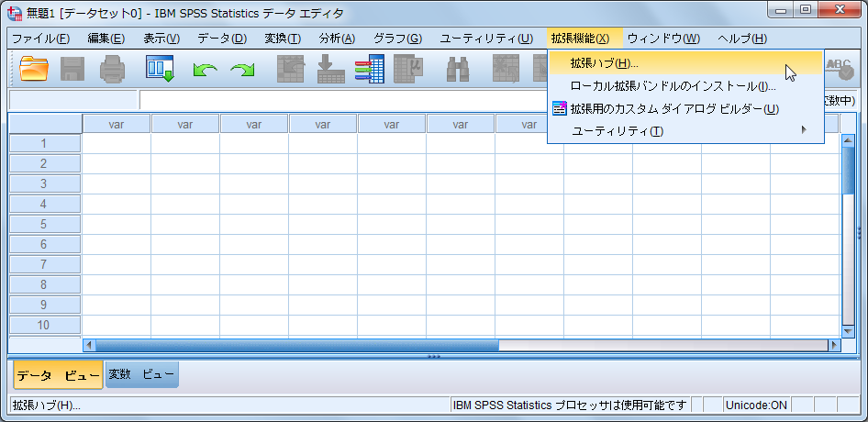Click the horizontal scrollbar right arrow
This screenshot has width=868, height=422.
pos(834,345)
